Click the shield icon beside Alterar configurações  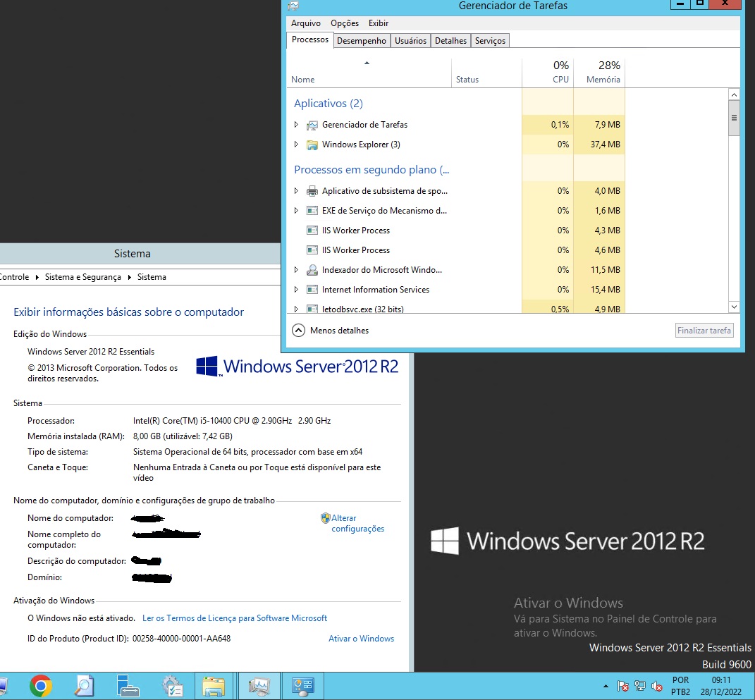pos(326,518)
